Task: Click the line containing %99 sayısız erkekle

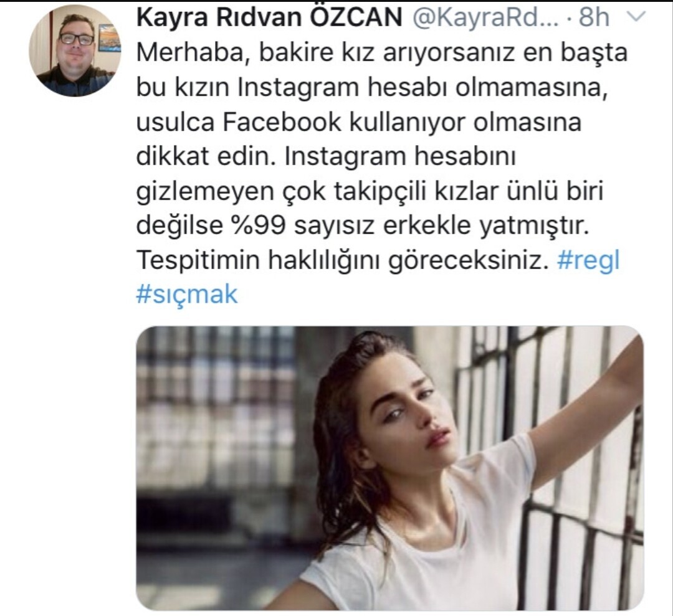Action: pos(362,226)
